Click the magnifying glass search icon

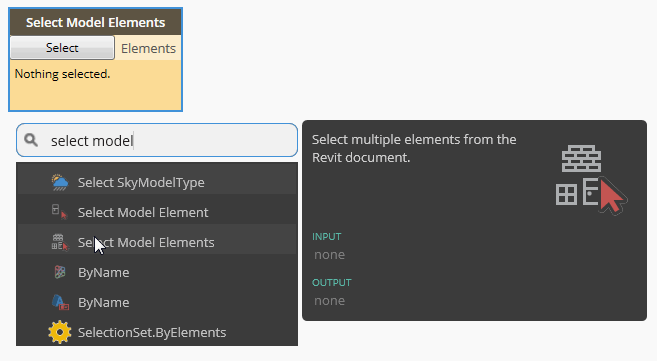31,140
